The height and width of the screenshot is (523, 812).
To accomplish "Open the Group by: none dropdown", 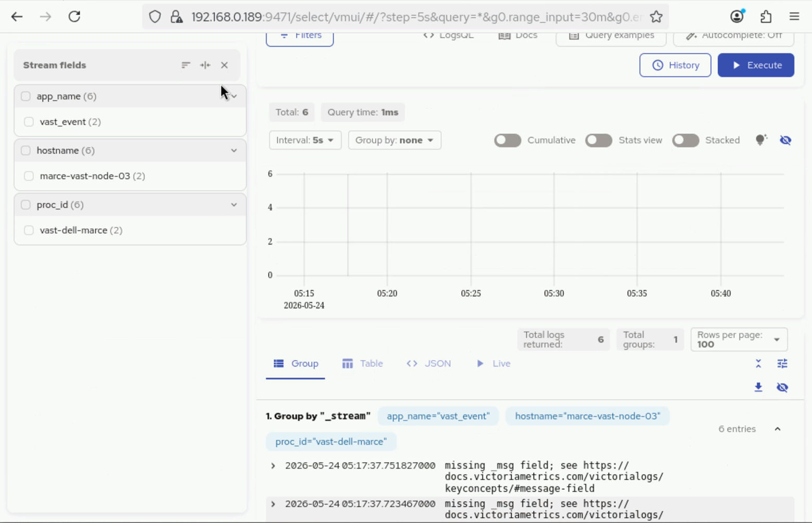I will [395, 140].
